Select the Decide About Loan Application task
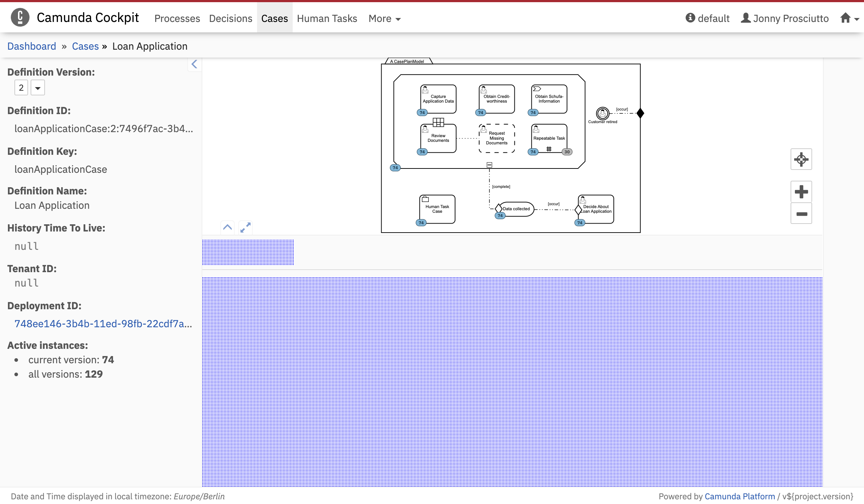 [x=596, y=209]
